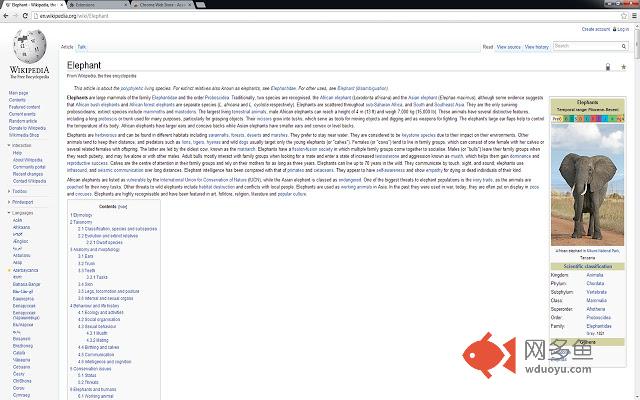The height and width of the screenshot is (400, 640).
Task: Click Chordata in scientific classification
Action: coord(595,283)
